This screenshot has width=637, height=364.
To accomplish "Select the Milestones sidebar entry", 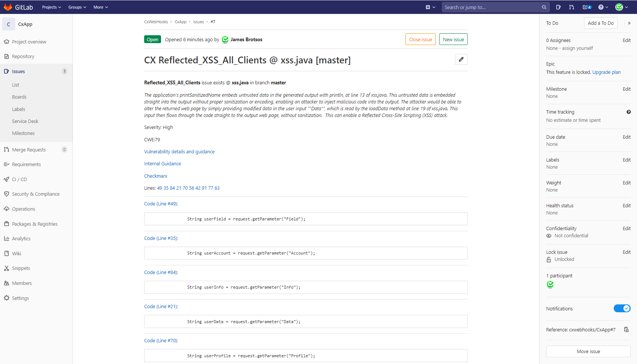I will pos(23,133).
